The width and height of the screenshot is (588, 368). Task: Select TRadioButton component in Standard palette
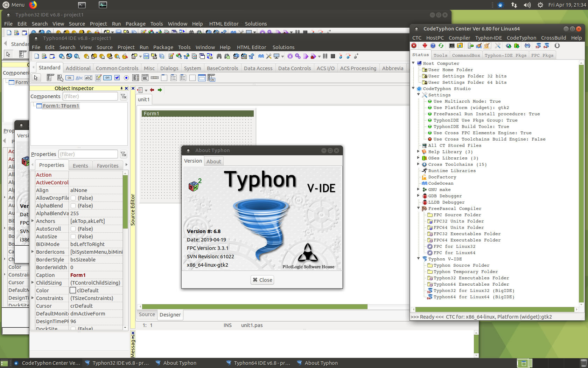coord(126,78)
